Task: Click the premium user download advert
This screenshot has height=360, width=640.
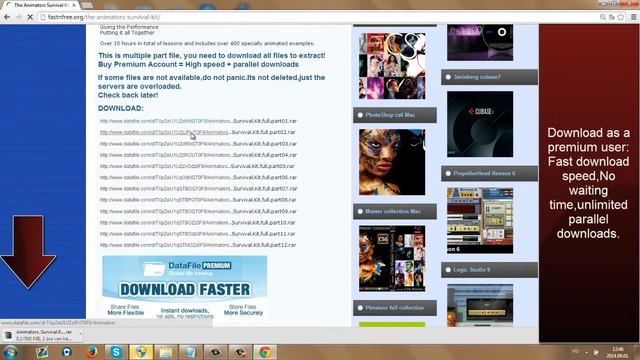Action: [589, 183]
